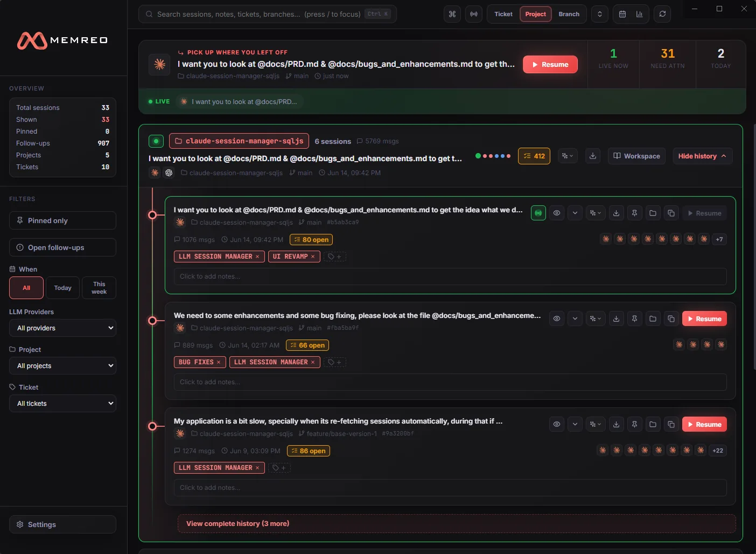Image resolution: width=756 pixels, height=554 pixels.
Task: Remove the UI REVAMP tag
Action: 313,257
